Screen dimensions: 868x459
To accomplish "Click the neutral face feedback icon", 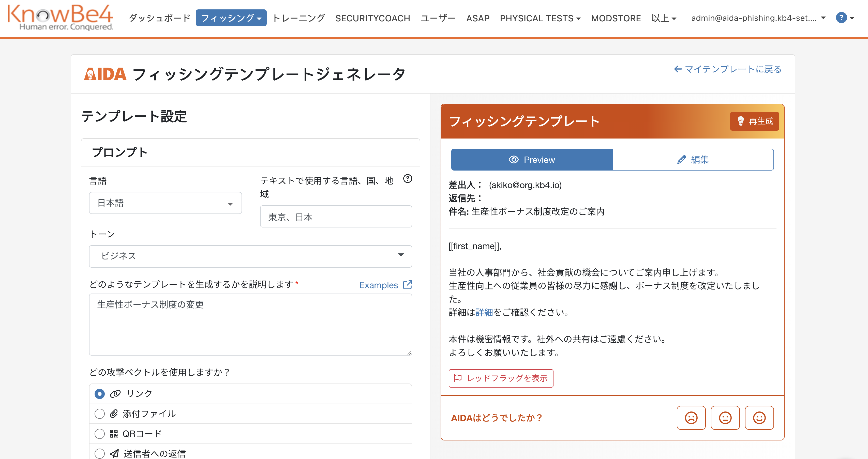I will click(x=725, y=418).
